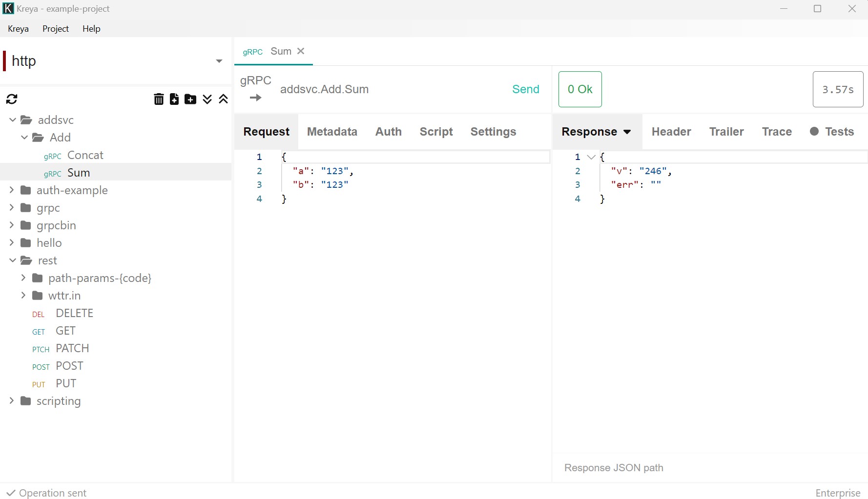868x499 pixels.
Task: Open the Project menu
Action: [55, 29]
